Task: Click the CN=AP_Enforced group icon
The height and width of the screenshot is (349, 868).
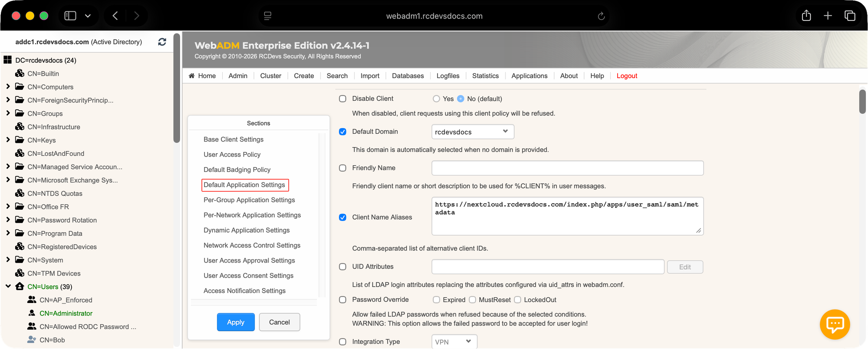Action: point(32,300)
